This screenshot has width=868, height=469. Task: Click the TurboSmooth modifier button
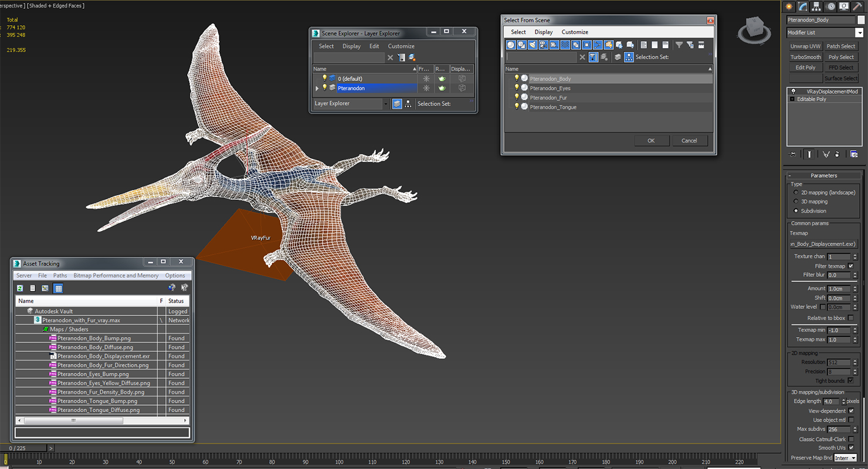pyautogui.click(x=805, y=57)
